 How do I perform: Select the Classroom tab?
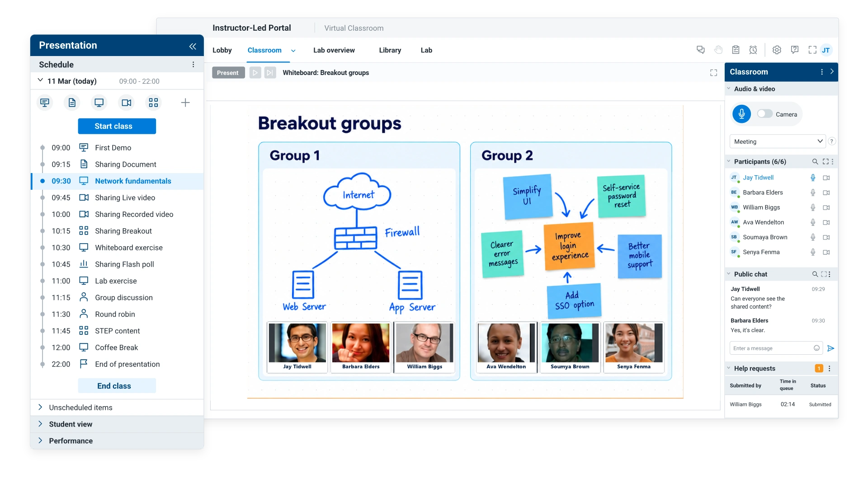coord(264,50)
